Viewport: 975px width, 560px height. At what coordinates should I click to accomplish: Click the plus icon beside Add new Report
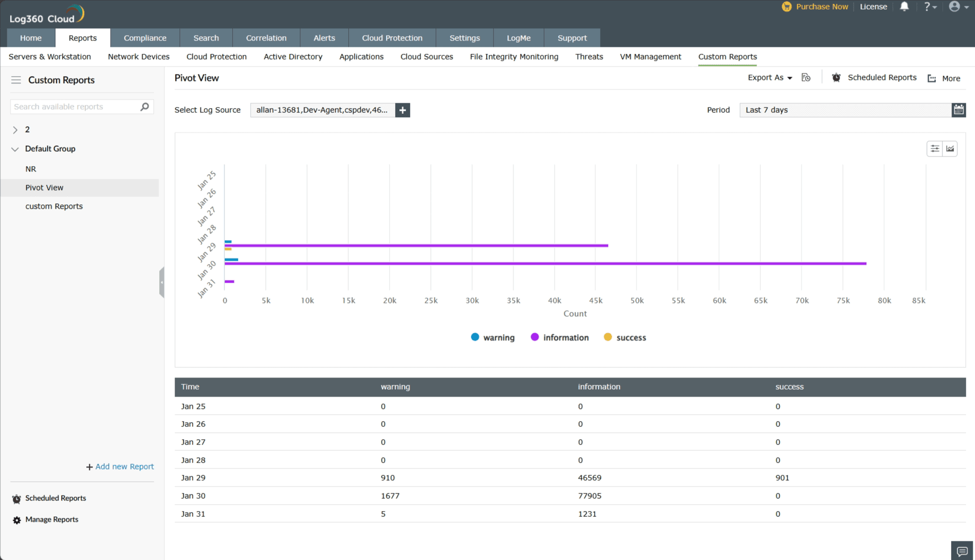click(x=89, y=467)
